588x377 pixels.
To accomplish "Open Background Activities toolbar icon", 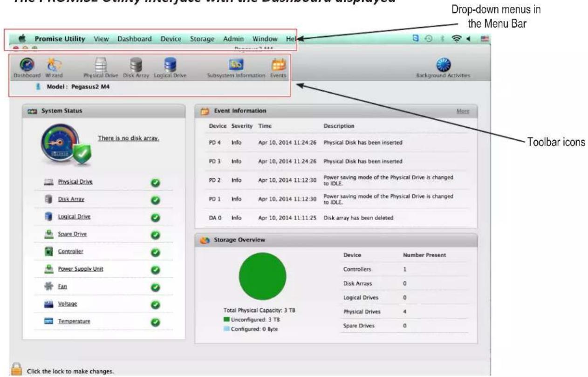I will point(443,68).
